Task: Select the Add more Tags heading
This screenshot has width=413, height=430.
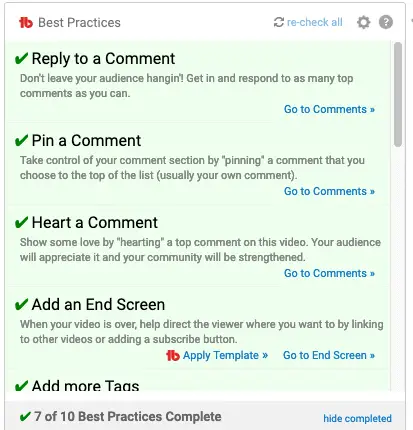Action: 85,386
